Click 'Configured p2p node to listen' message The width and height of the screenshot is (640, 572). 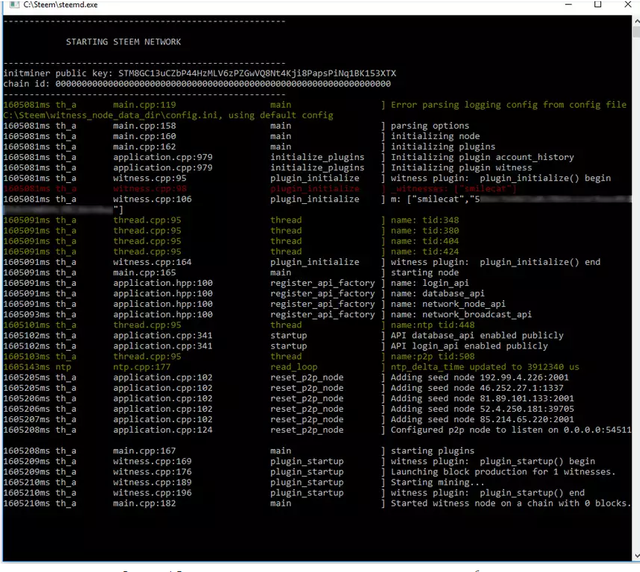coord(511,430)
